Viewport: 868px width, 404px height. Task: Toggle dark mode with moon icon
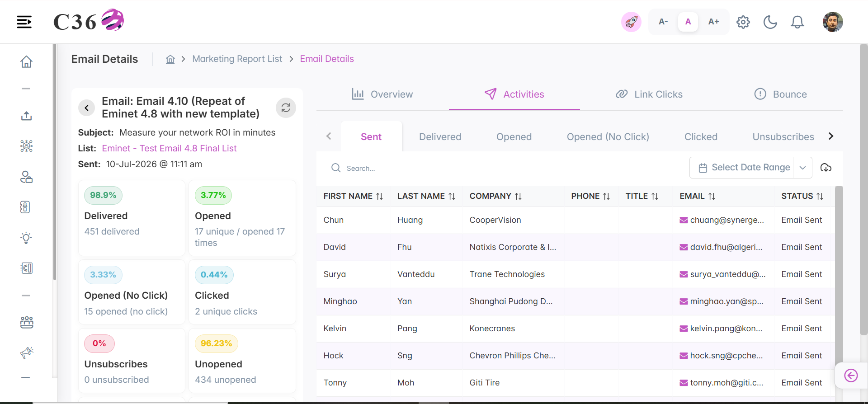click(x=770, y=22)
